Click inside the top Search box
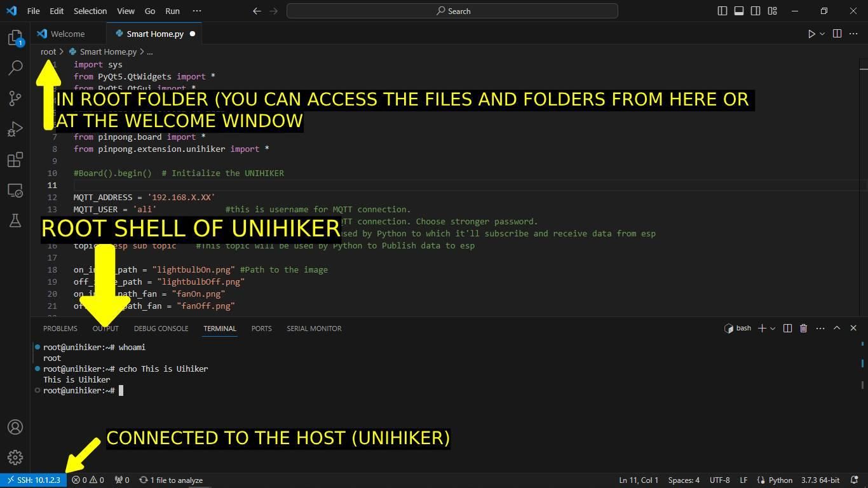Screen dimensions: 868x488 [452, 11]
